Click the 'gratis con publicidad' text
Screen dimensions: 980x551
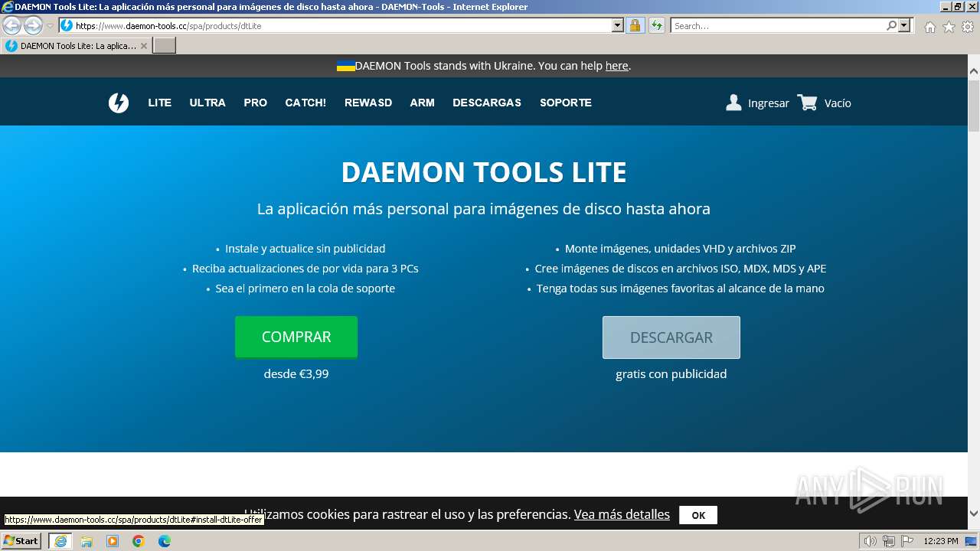671,374
